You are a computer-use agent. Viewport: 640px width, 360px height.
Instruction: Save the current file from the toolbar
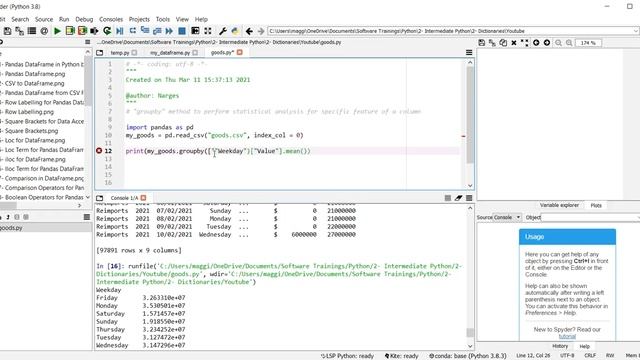pyautogui.click(x=7, y=31)
